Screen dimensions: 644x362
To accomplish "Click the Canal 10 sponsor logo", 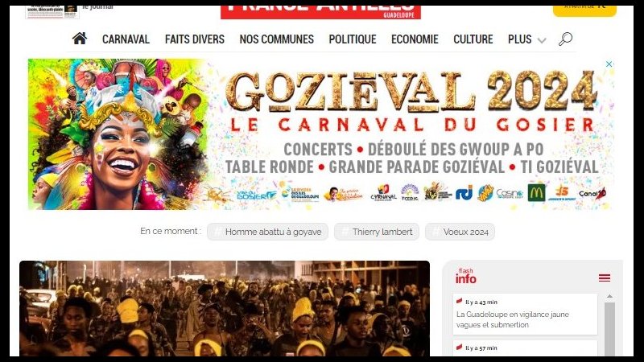I will (x=592, y=193).
